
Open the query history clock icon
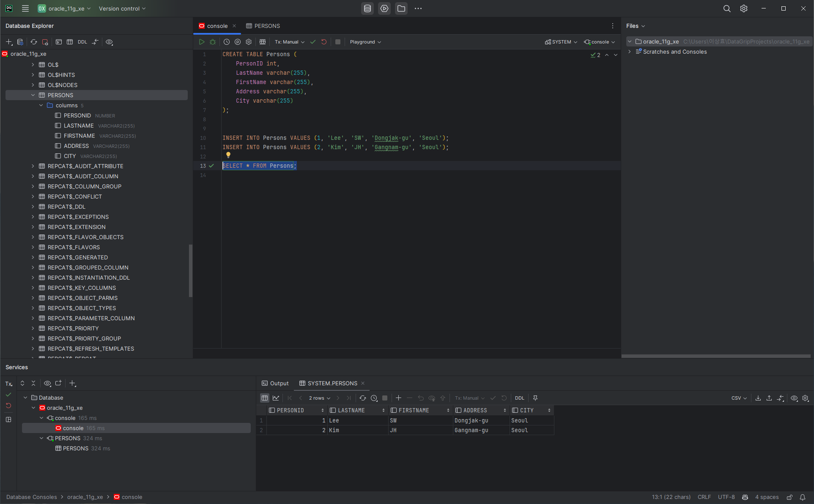click(227, 42)
